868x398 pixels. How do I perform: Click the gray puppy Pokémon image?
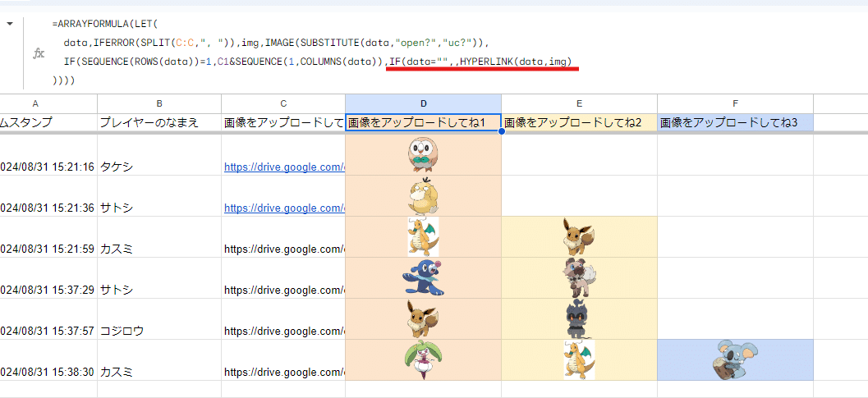tap(578, 278)
